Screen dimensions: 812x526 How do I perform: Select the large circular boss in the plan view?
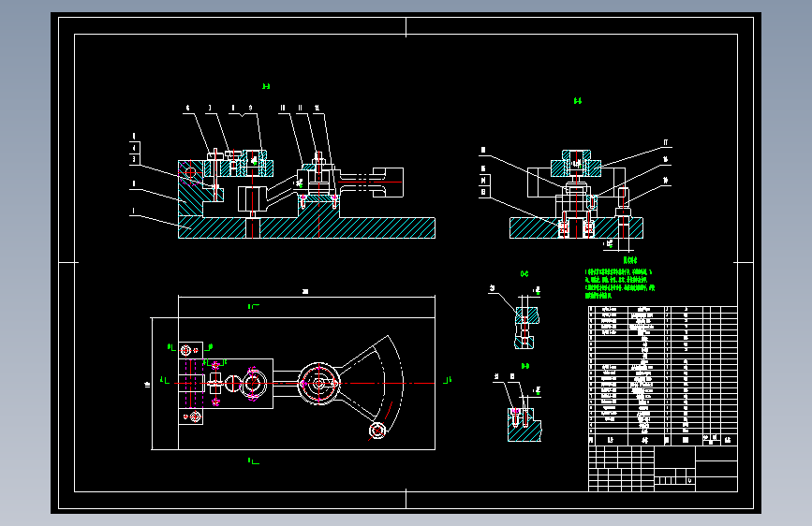point(319,384)
